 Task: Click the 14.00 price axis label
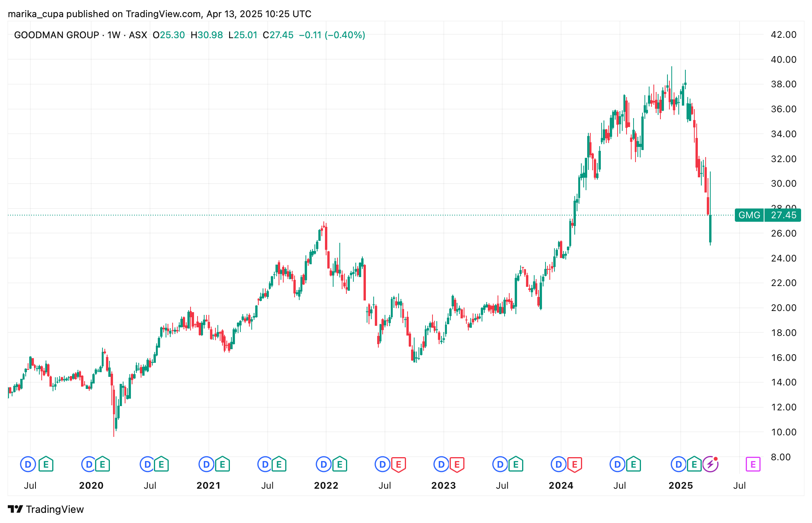point(784,382)
